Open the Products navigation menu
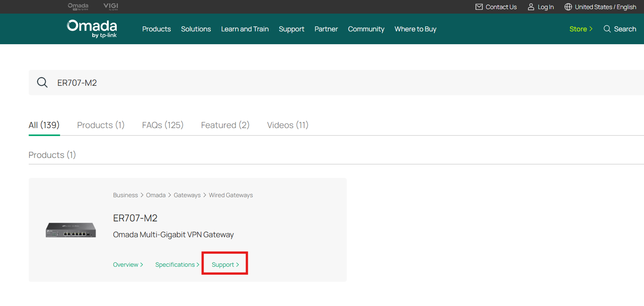Viewport: 644px width, 306px height. pyautogui.click(x=156, y=29)
